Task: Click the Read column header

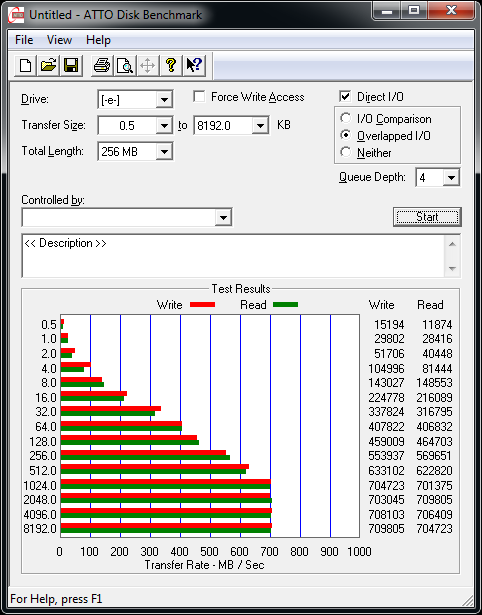Action: point(430,305)
